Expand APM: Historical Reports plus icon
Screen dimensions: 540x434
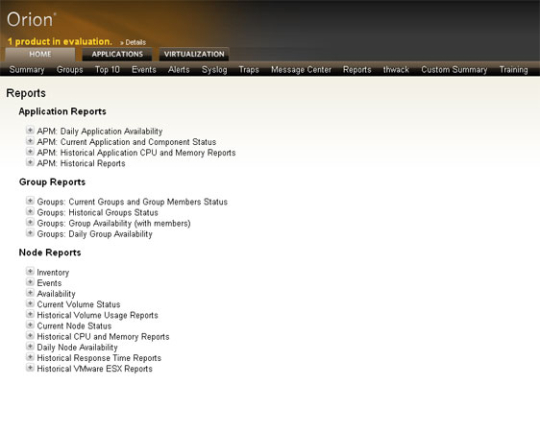click(x=30, y=162)
